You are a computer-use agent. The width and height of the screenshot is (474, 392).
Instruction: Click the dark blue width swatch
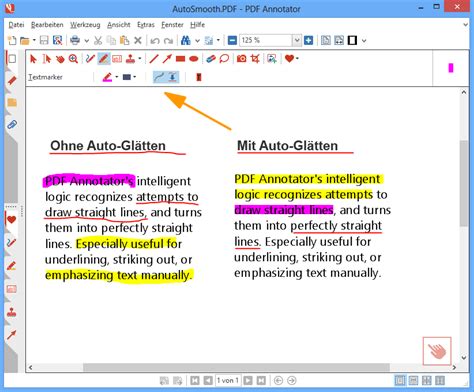(127, 77)
